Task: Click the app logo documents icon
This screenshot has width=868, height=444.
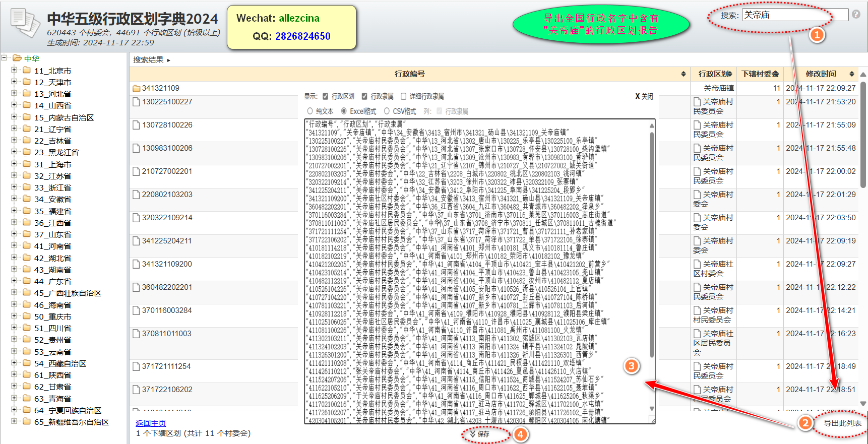Action: (24, 23)
